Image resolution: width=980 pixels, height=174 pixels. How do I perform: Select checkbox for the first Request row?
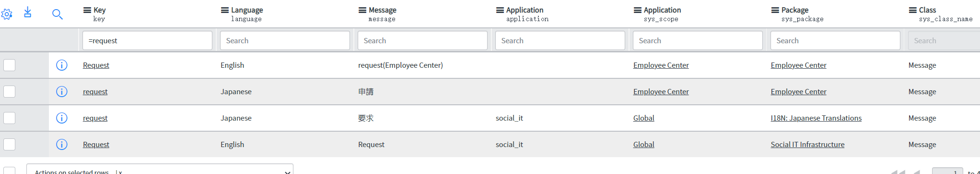9,65
